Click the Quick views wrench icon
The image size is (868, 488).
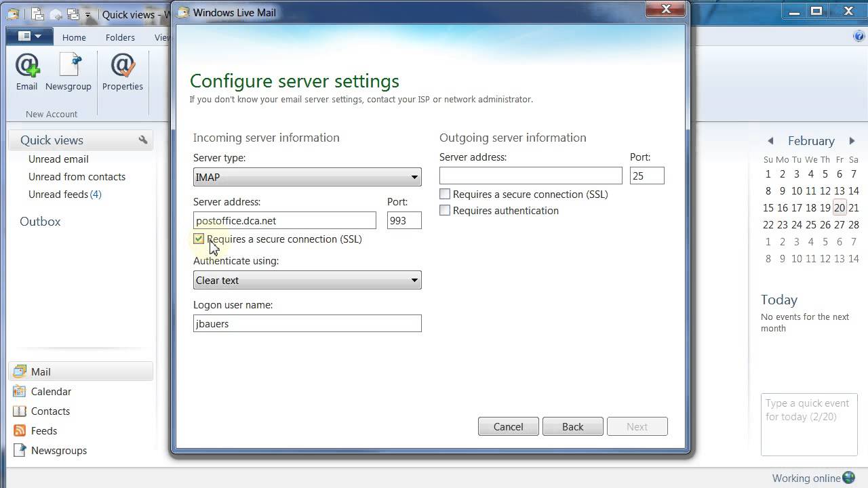(143, 140)
